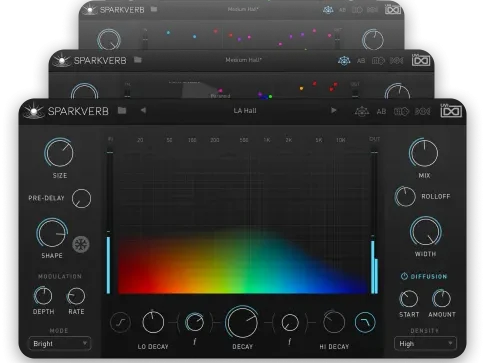This screenshot has height=363, width=484.
Task: Click the mutation icon in front window
Action: [401, 111]
